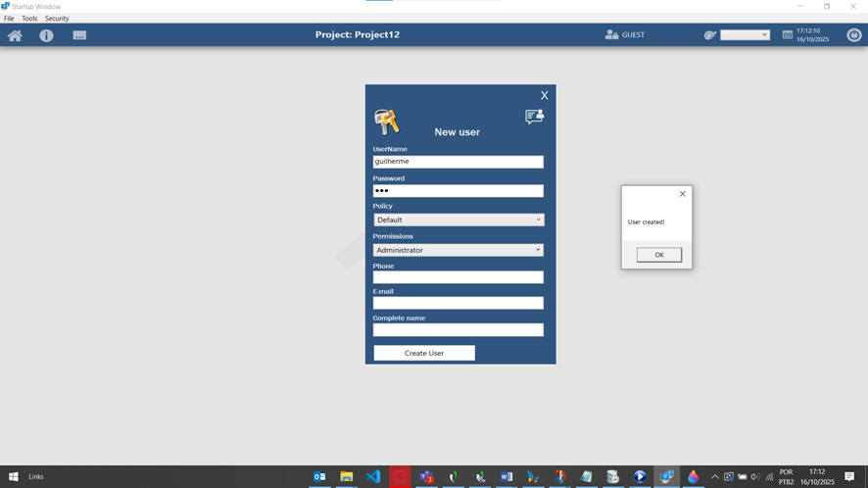Click the keyboard icon in toolbar
Image resolution: width=868 pixels, height=488 pixels.
[x=79, y=35]
